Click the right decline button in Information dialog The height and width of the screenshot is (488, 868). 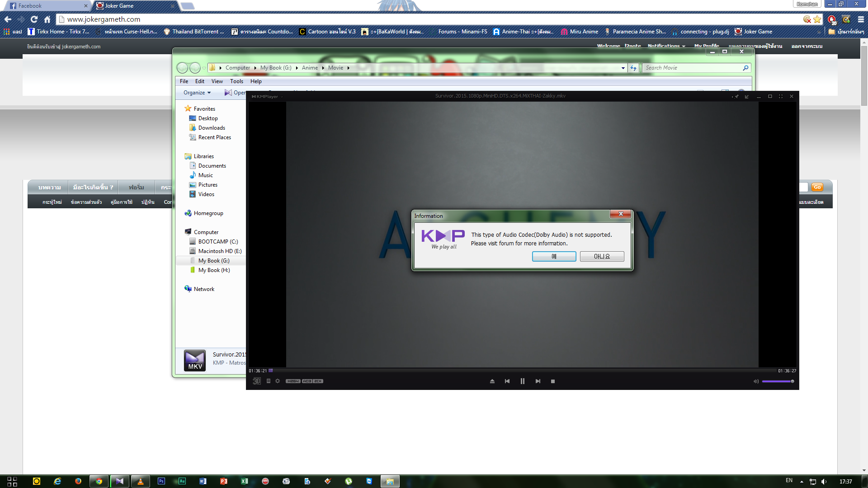tap(602, 256)
